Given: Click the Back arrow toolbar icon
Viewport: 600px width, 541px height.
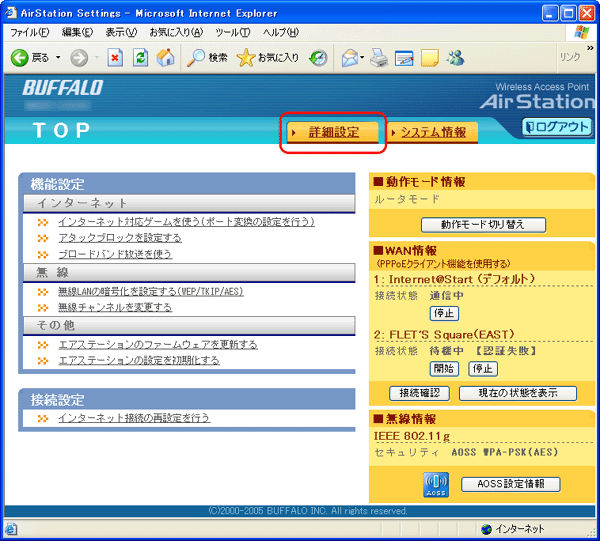Looking at the screenshot, I should (20, 58).
